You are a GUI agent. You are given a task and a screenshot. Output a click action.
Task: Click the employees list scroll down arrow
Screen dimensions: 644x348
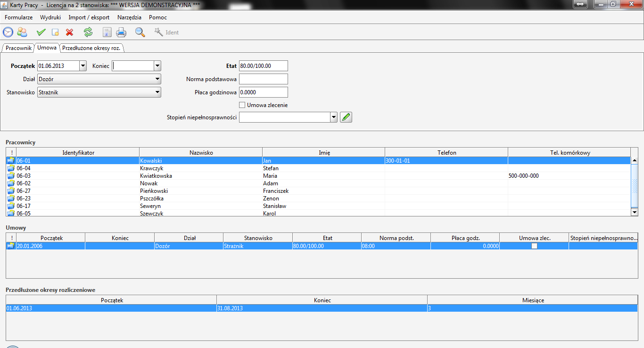635,212
